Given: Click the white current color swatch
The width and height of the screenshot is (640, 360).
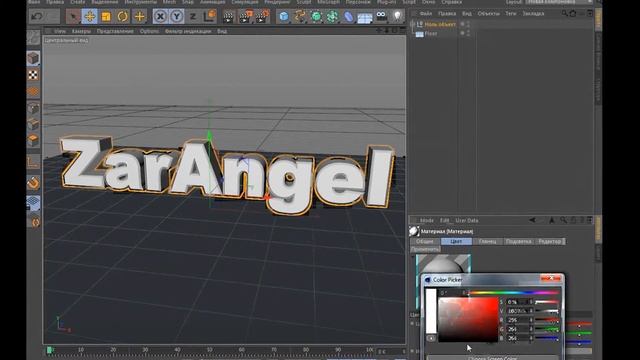Looking at the screenshot, I should tap(431, 311).
